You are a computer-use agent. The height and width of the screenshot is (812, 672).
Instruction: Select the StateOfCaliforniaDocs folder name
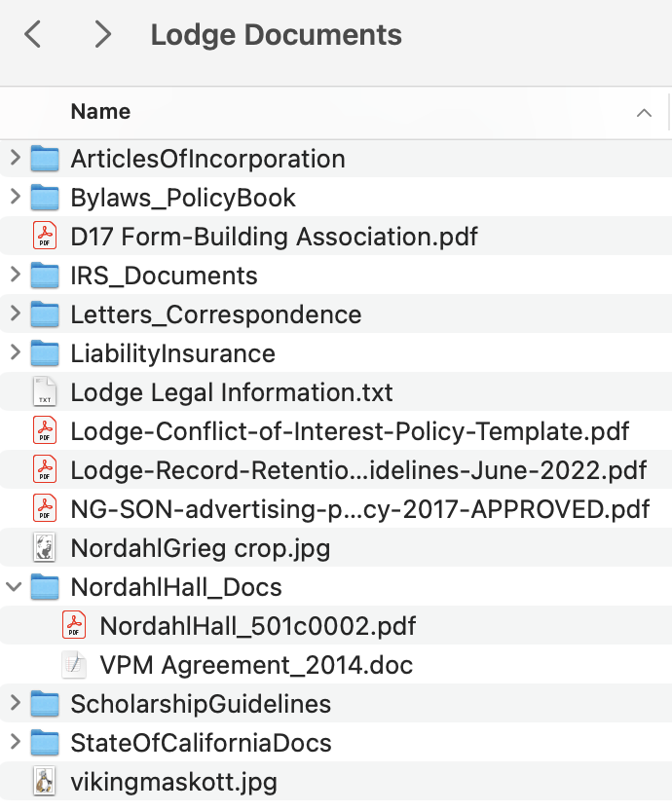pyautogui.click(x=201, y=743)
